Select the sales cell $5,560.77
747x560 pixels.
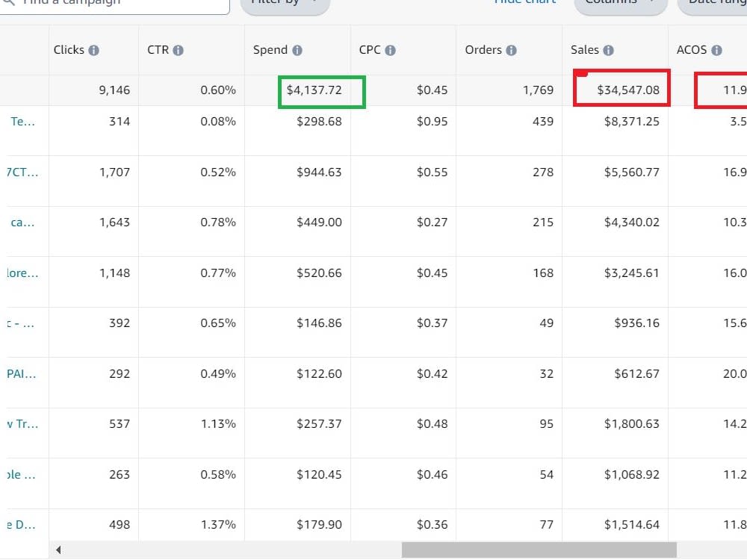632,172
